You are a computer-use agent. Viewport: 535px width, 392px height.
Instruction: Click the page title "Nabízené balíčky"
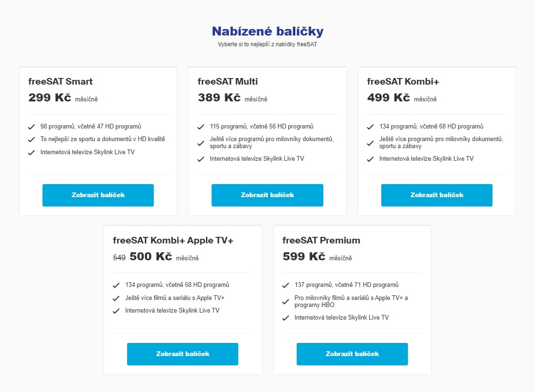point(267,31)
